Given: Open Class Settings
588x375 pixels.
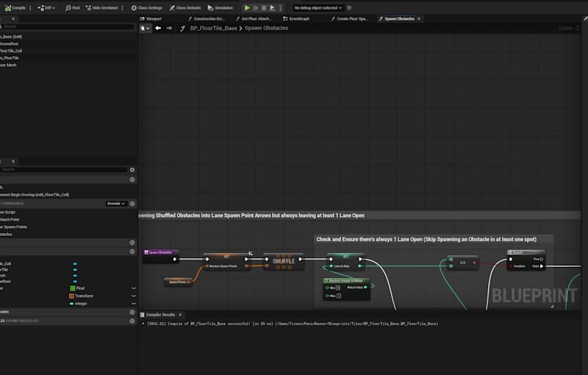Looking at the screenshot, I should [148, 7].
